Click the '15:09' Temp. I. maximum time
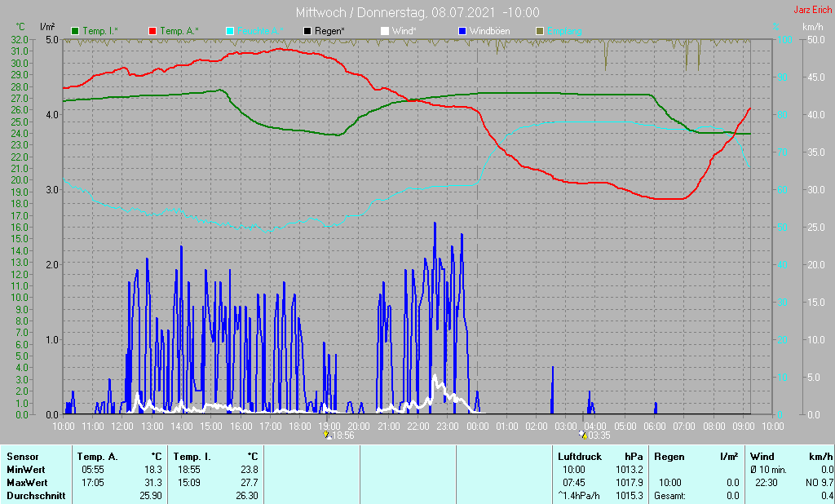Viewport: 835px width, 504px height. [x=189, y=483]
